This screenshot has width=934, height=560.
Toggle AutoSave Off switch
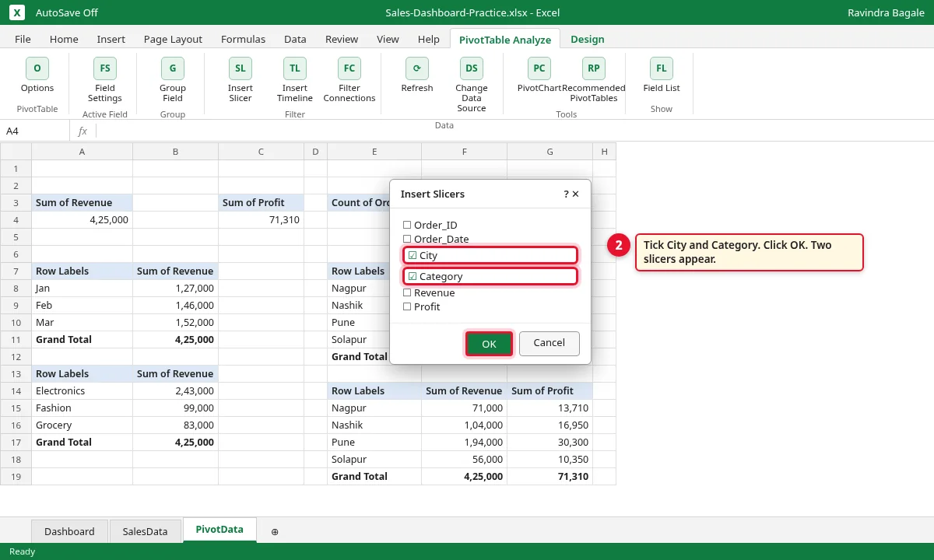[67, 12]
